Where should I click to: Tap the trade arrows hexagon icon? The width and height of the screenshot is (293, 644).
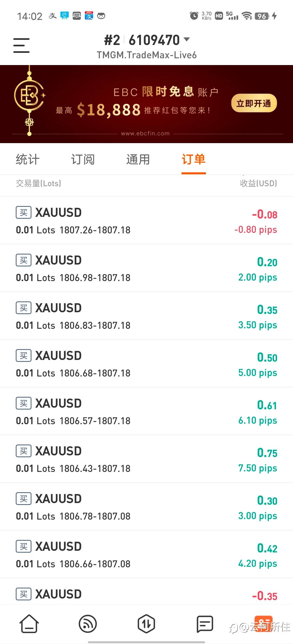point(146,623)
